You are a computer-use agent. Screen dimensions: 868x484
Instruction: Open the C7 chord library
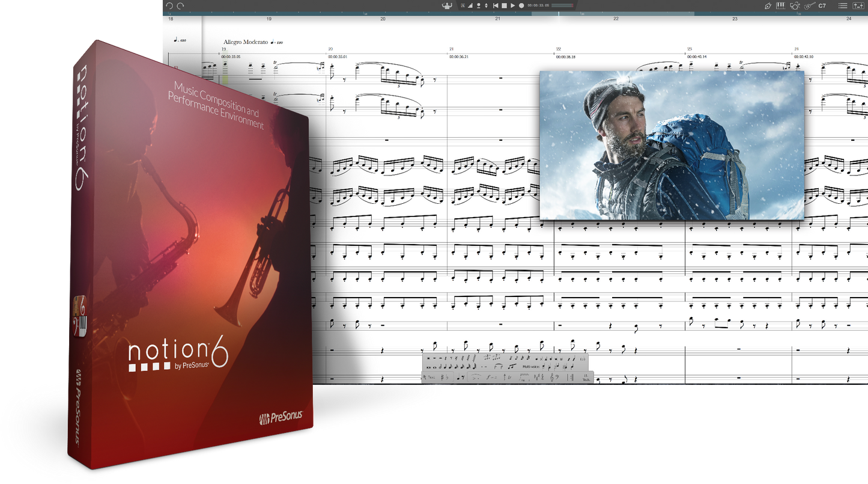pyautogui.click(x=822, y=5)
